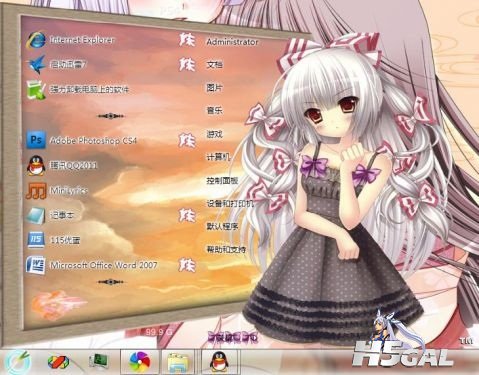Expand the 记事本 jump list arrow
The width and height of the screenshot is (479, 375).
point(187,216)
